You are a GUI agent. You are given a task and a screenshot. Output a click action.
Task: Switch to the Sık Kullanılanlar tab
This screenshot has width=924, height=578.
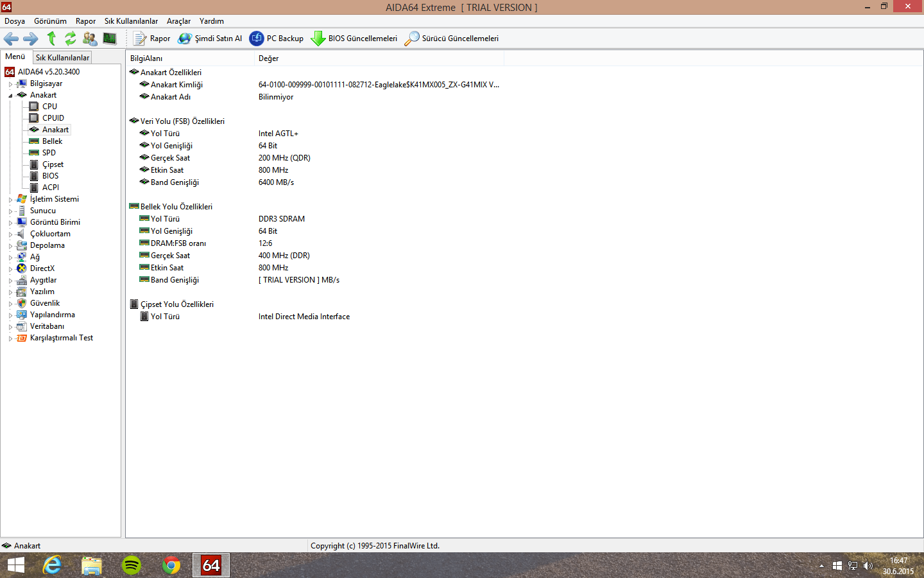point(62,58)
